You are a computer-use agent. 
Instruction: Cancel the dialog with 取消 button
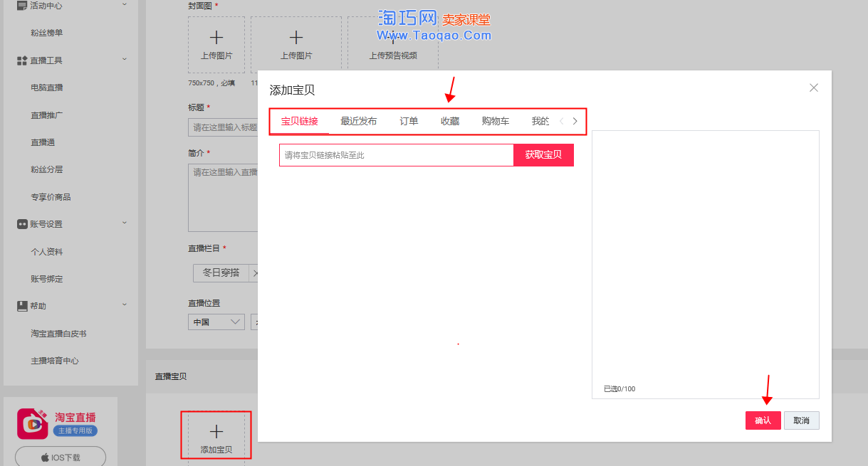[x=801, y=420]
